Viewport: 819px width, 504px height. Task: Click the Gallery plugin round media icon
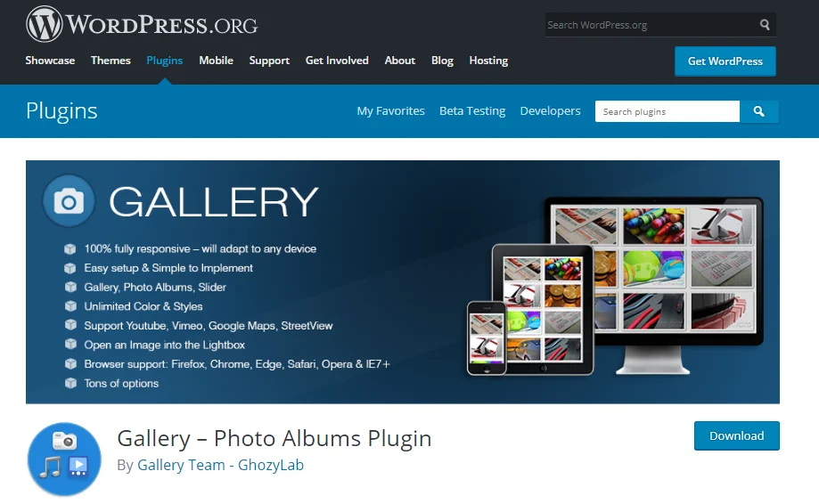[64, 459]
